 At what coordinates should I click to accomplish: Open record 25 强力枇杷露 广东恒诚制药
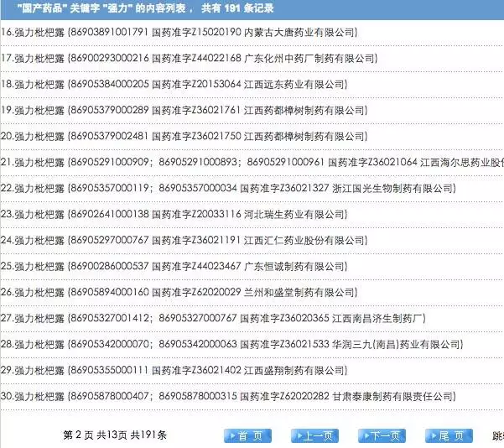pyautogui.click(x=174, y=266)
